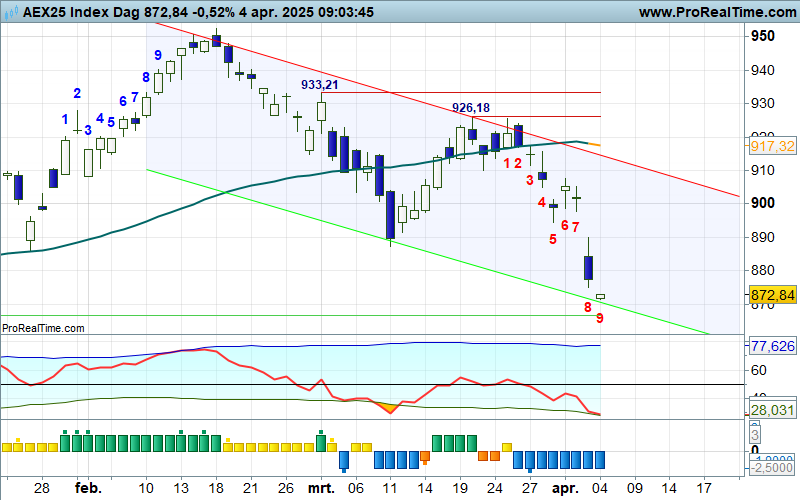Click the 'mrt.' month label on time axis
The image size is (800, 500).
coord(320,487)
